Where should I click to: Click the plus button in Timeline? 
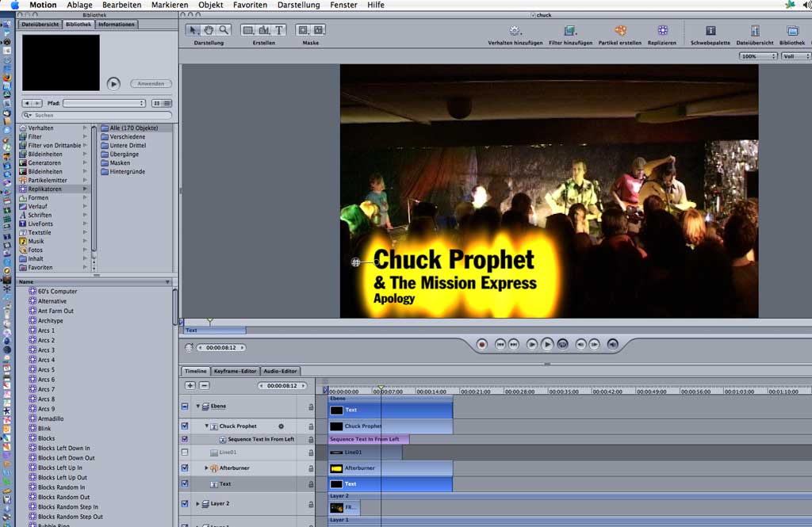tap(190, 386)
